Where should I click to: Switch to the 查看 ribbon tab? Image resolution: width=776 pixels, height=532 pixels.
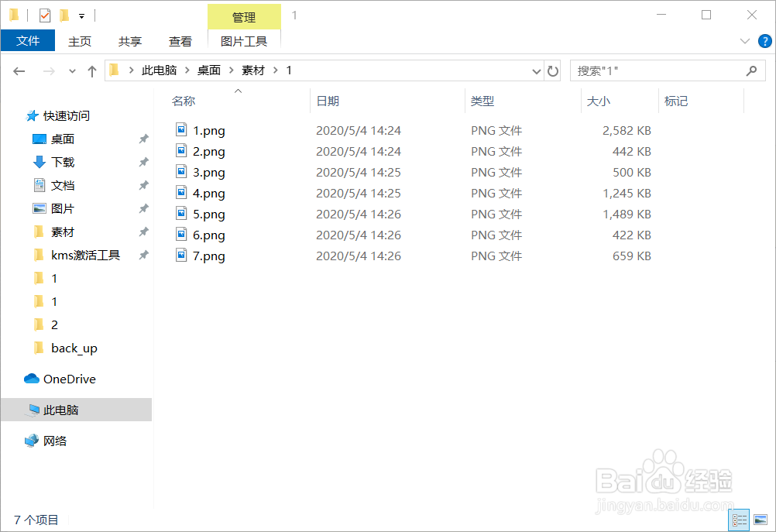tap(180, 41)
